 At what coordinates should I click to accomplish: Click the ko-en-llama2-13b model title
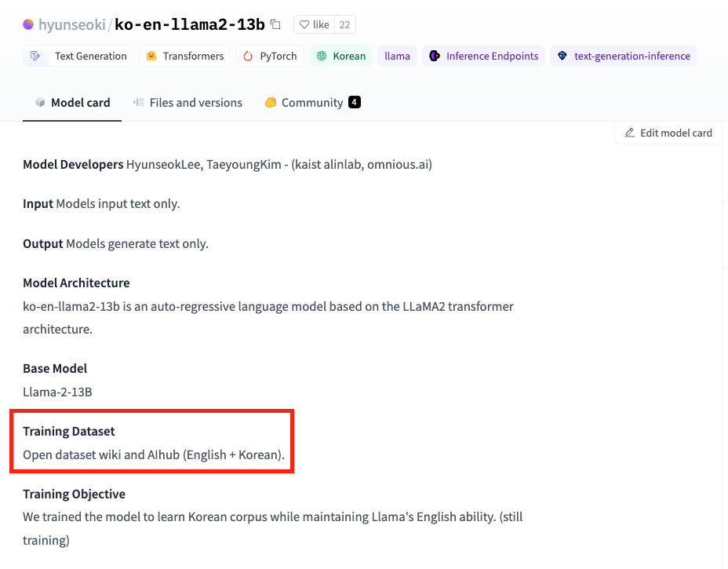click(x=189, y=24)
